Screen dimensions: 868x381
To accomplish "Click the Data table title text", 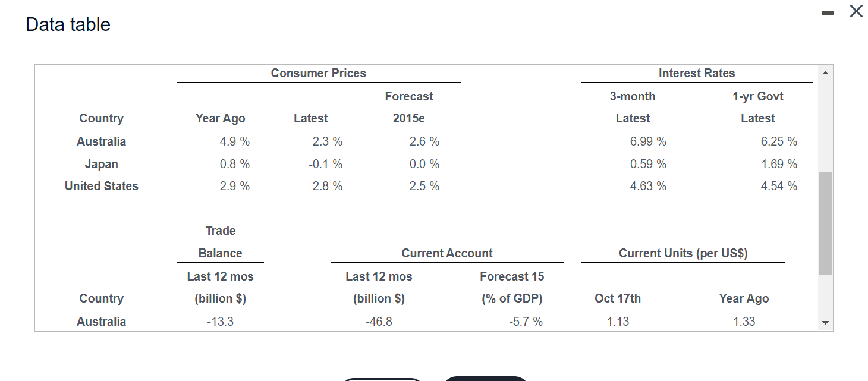I will coord(68,24).
